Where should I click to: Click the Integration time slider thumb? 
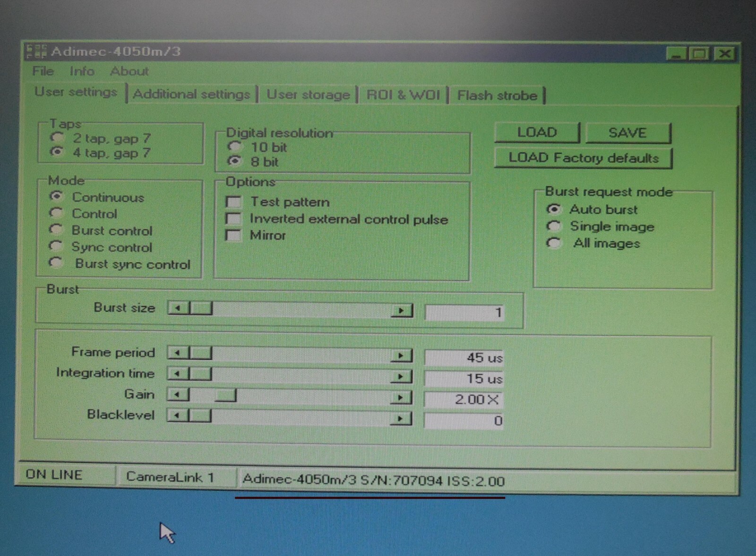201,374
